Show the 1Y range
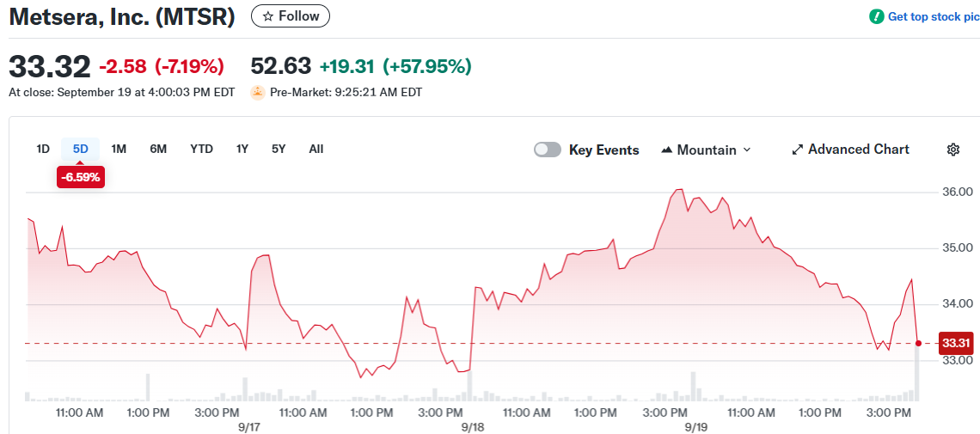The height and width of the screenshot is (434, 980). [242, 150]
